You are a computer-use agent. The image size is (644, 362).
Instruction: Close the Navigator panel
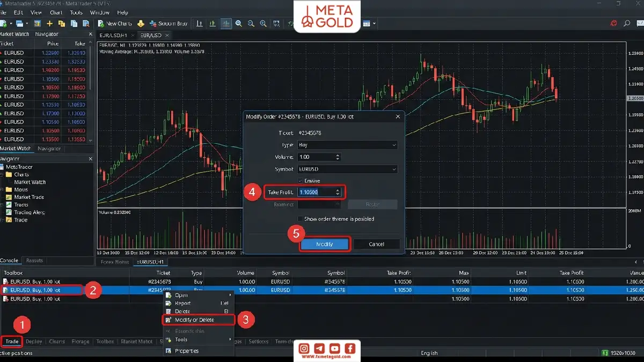pyautogui.click(x=90, y=159)
